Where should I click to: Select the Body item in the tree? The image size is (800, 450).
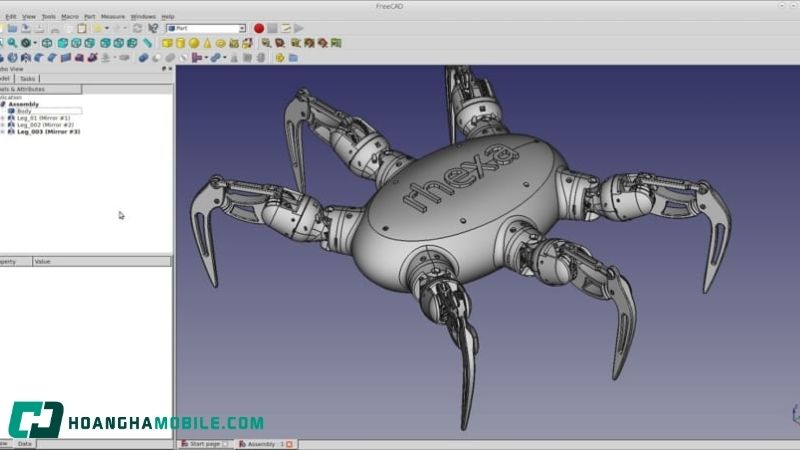click(24, 111)
